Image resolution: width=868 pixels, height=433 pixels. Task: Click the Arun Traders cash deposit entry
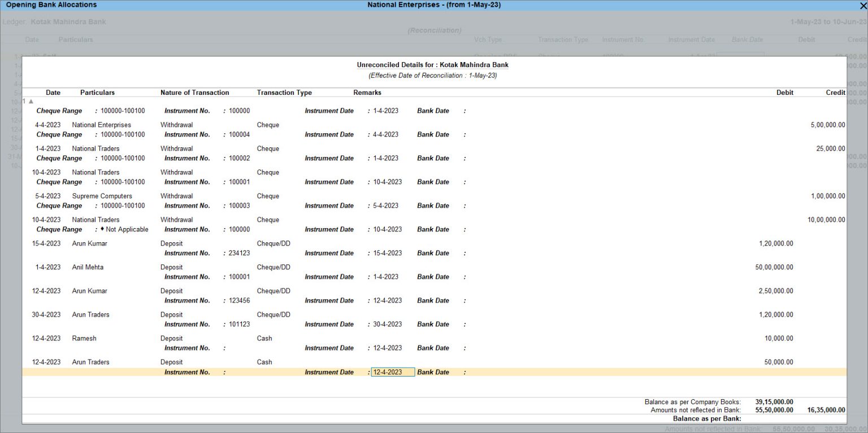[x=90, y=362]
